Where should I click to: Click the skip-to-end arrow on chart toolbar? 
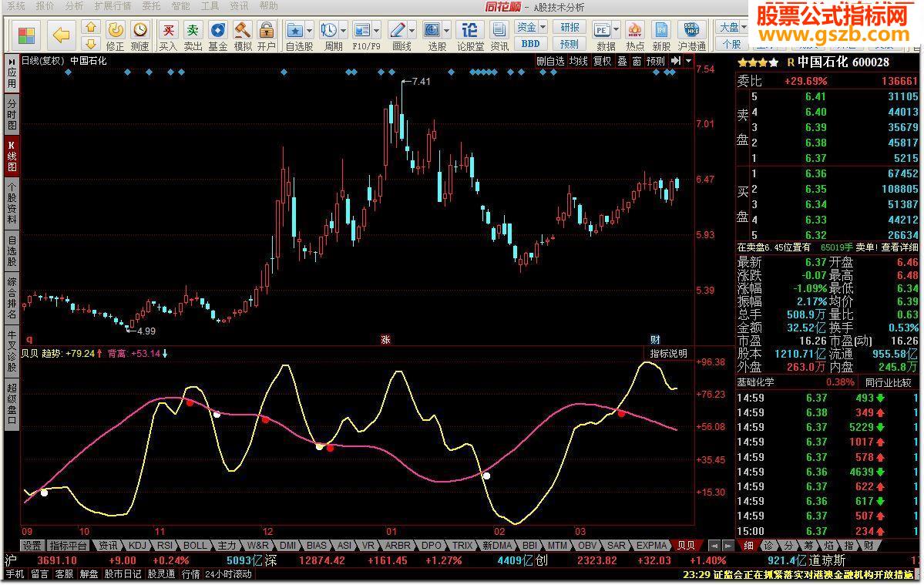tap(676, 61)
